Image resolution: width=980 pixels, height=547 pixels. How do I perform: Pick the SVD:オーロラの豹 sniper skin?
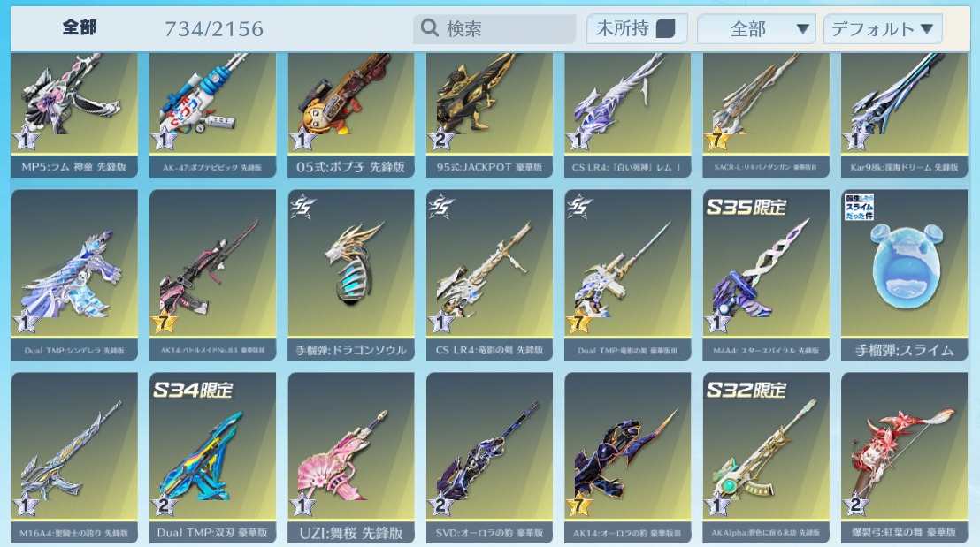pyautogui.click(x=489, y=458)
